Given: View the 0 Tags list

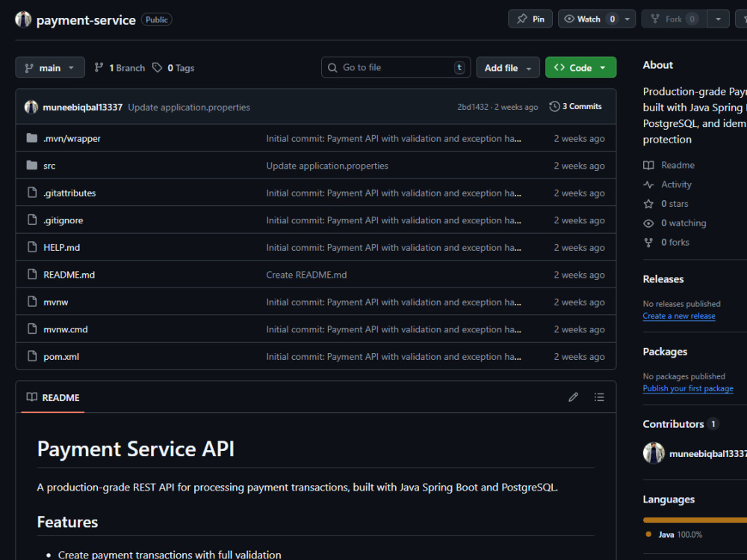Looking at the screenshot, I should pos(173,68).
